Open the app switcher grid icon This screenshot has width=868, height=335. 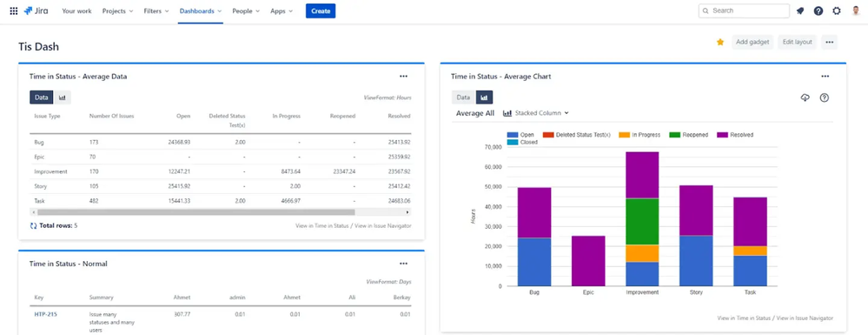pyautogui.click(x=14, y=10)
